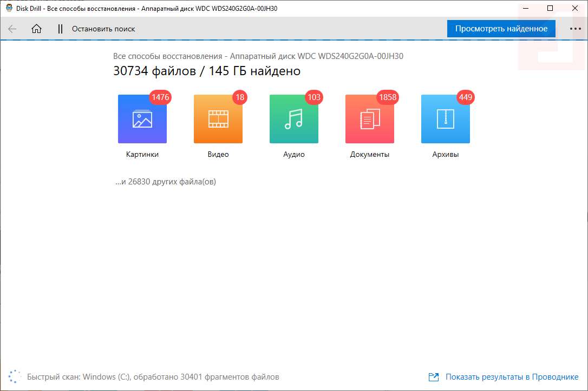Click the 449 badge on Archives
The width and height of the screenshot is (588, 391).
point(466,97)
